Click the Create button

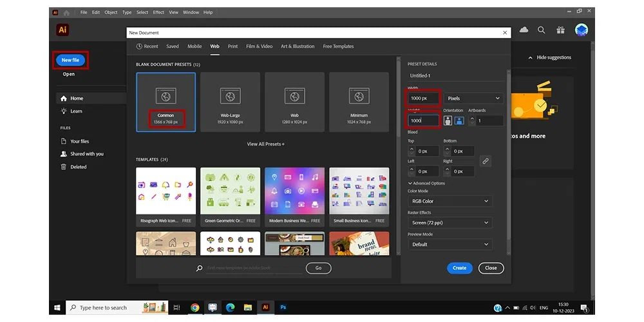coord(459,268)
